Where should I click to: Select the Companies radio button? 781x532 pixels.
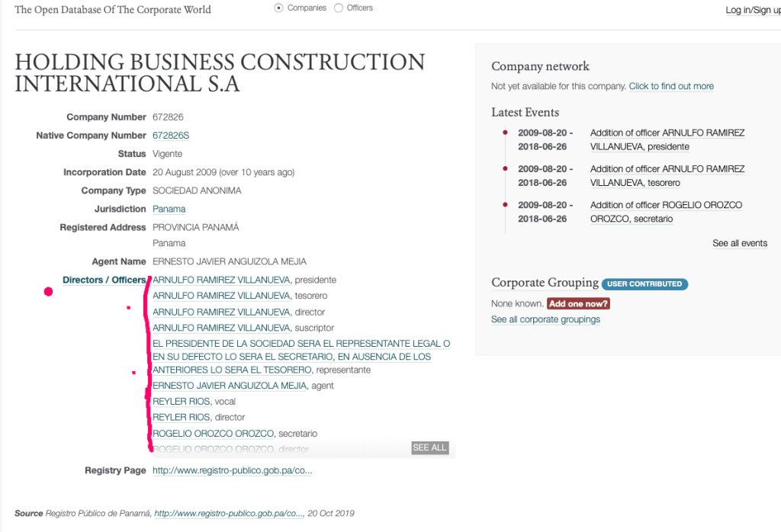coord(279,8)
